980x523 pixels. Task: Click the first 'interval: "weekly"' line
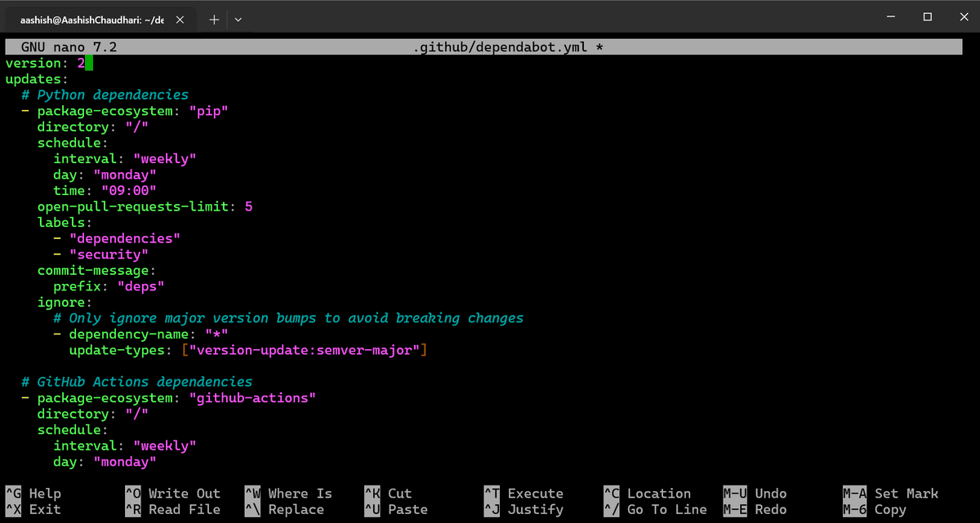click(x=125, y=159)
